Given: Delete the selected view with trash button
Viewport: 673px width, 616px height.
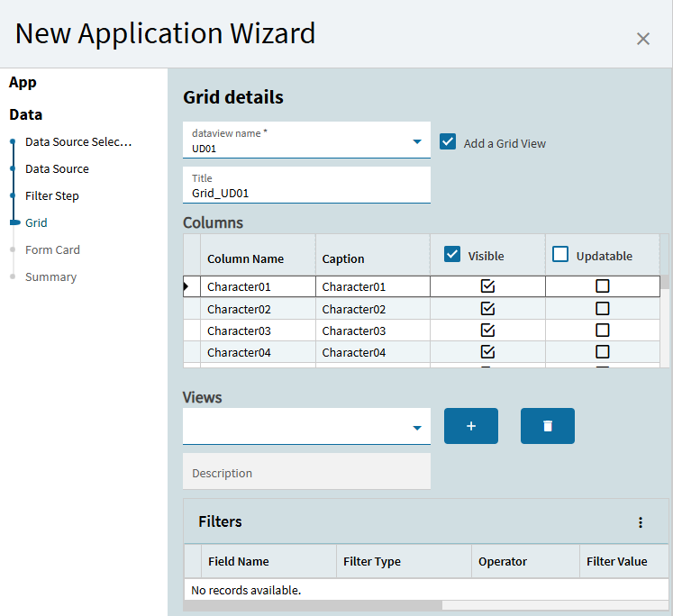Looking at the screenshot, I should [x=547, y=426].
